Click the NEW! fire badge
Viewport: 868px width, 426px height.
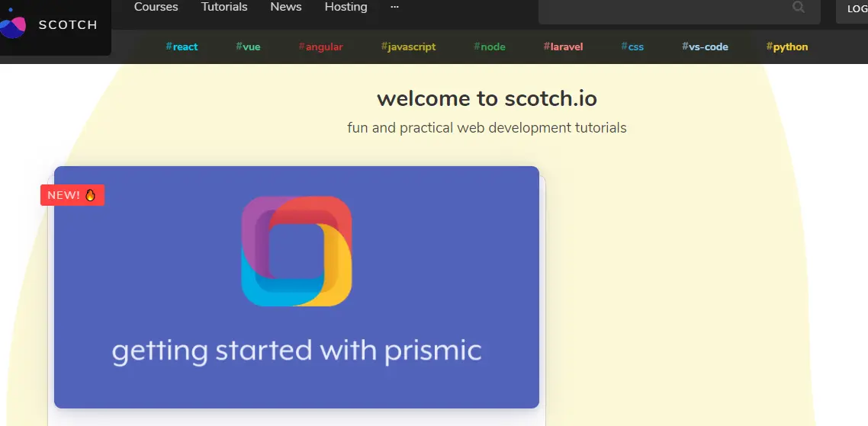[x=72, y=195]
